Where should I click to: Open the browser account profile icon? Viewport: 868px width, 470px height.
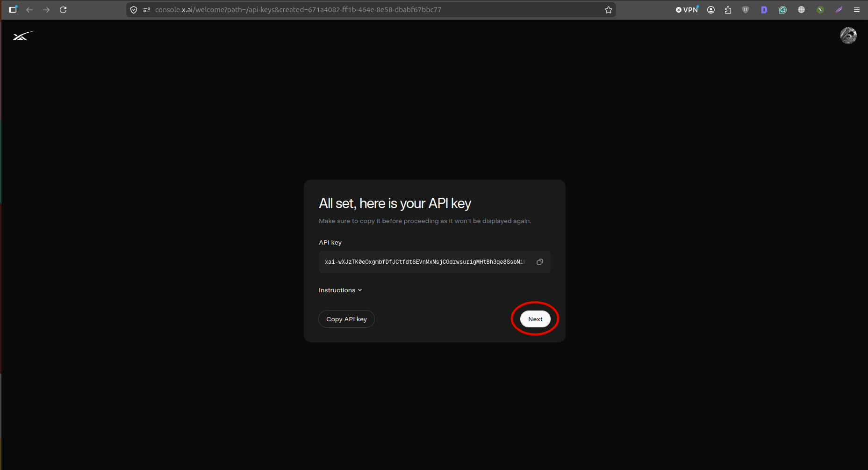(x=711, y=10)
